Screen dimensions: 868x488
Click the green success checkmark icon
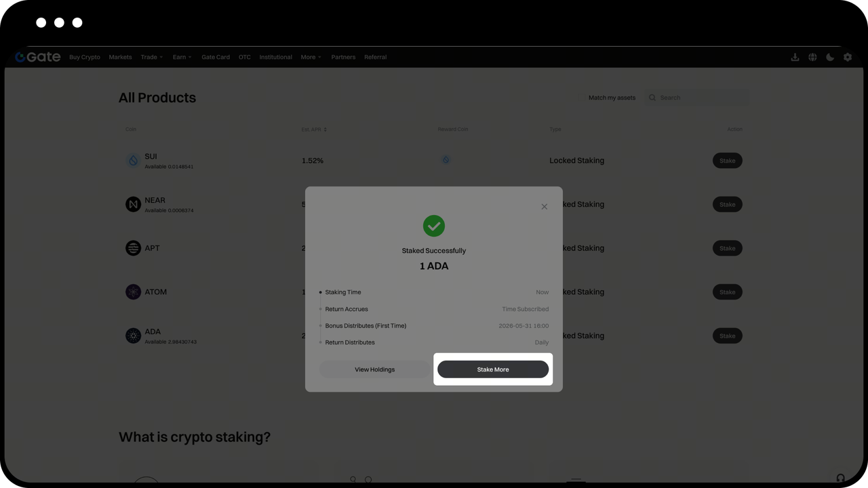pos(434,226)
